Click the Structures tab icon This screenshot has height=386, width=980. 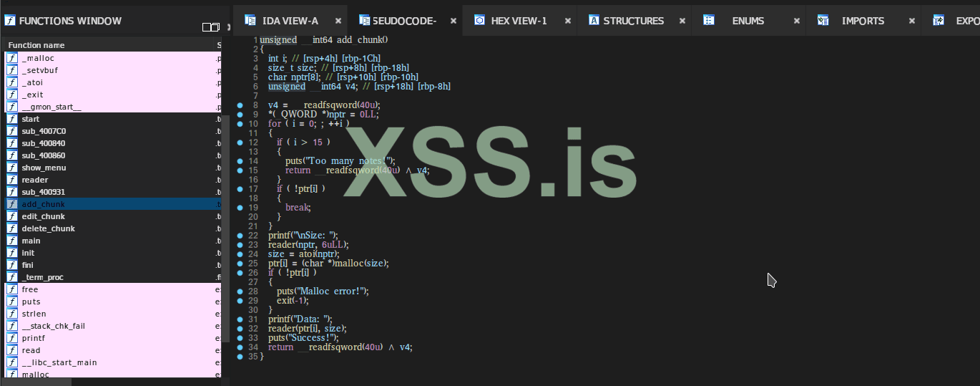click(594, 20)
